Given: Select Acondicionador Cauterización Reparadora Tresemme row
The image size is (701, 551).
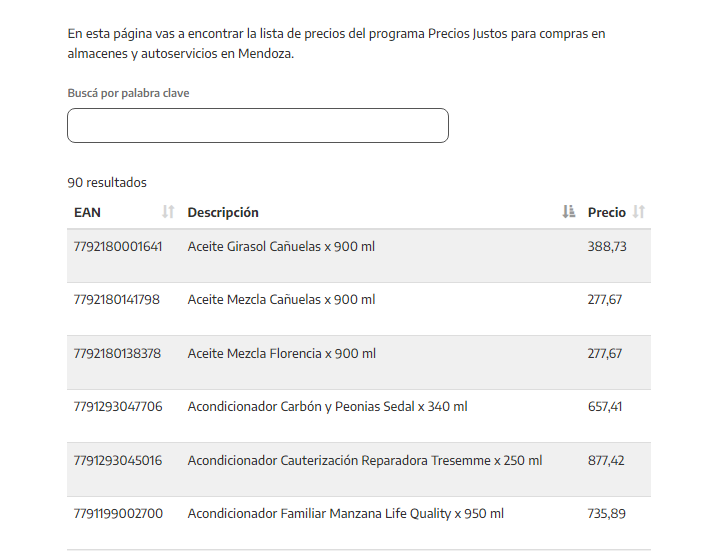Looking at the screenshot, I should 364,460.
